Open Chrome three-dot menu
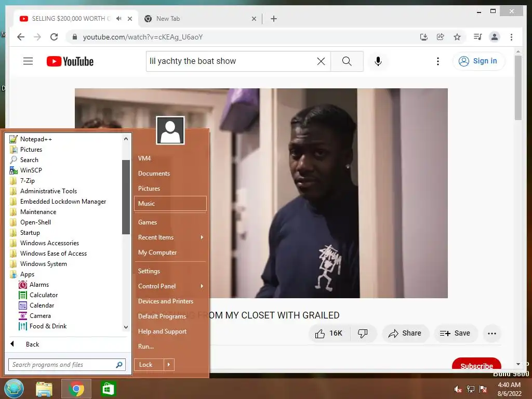 (x=511, y=37)
